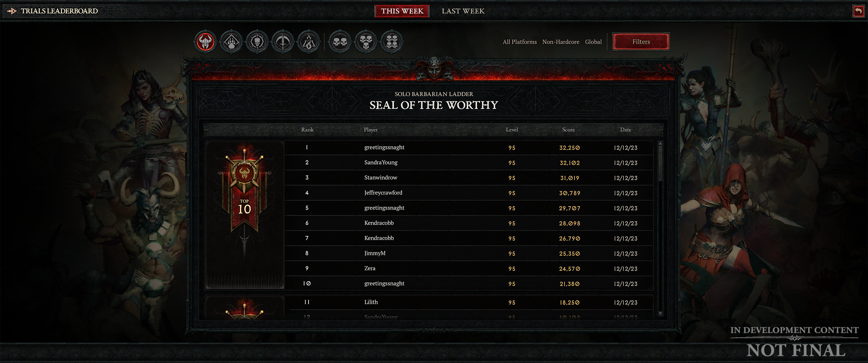Select the dual-skull class icon

tap(339, 41)
